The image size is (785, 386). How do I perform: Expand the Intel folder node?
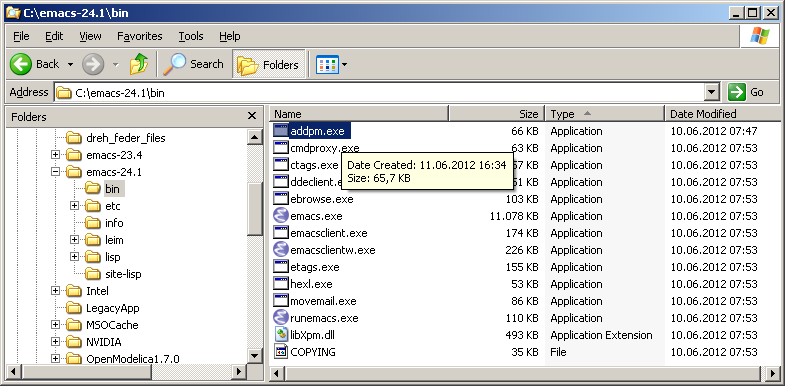coord(56,291)
